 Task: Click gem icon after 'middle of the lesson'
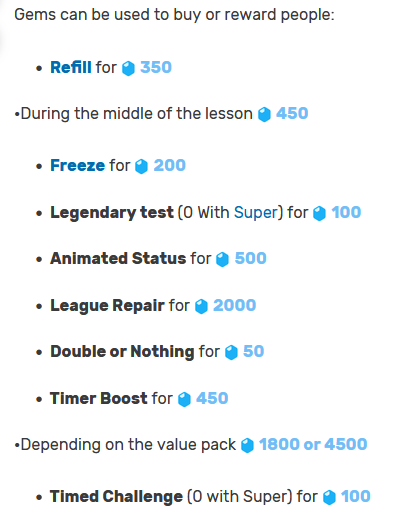click(x=264, y=114)
